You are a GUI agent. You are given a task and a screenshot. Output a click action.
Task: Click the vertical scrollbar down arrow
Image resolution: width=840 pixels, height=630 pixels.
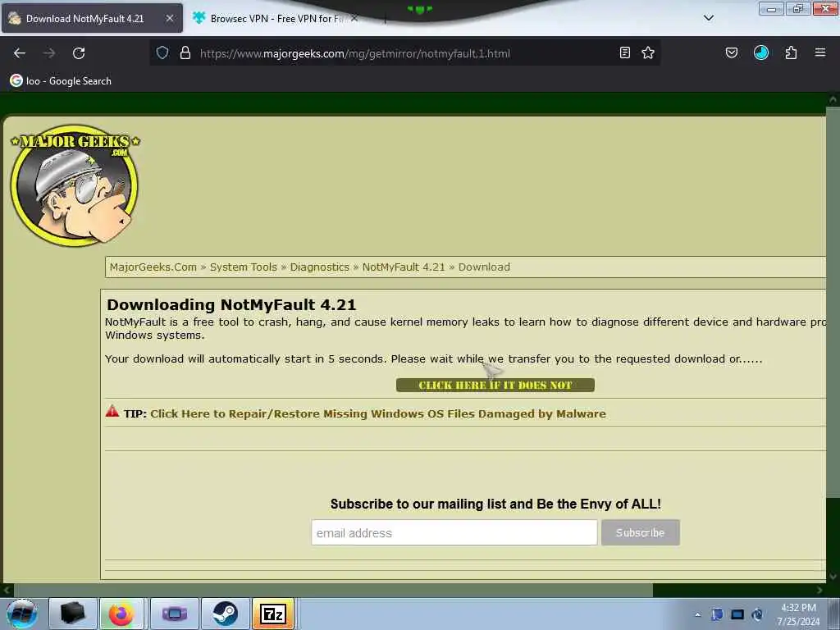coord(833,577)
